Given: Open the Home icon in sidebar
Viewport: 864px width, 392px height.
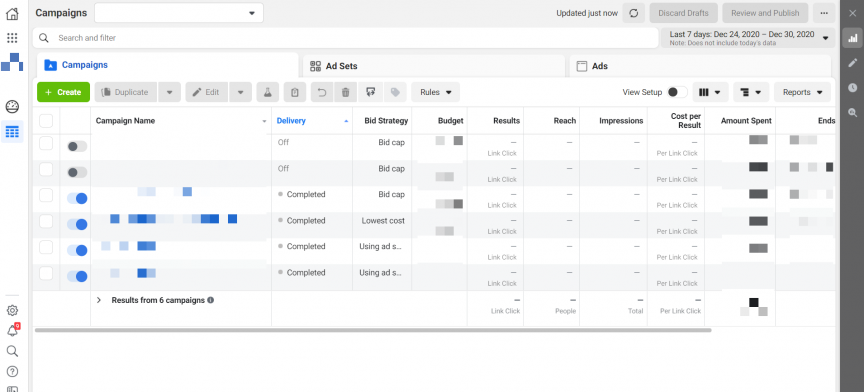Looking at the screenshot, I should click(12, 14).
